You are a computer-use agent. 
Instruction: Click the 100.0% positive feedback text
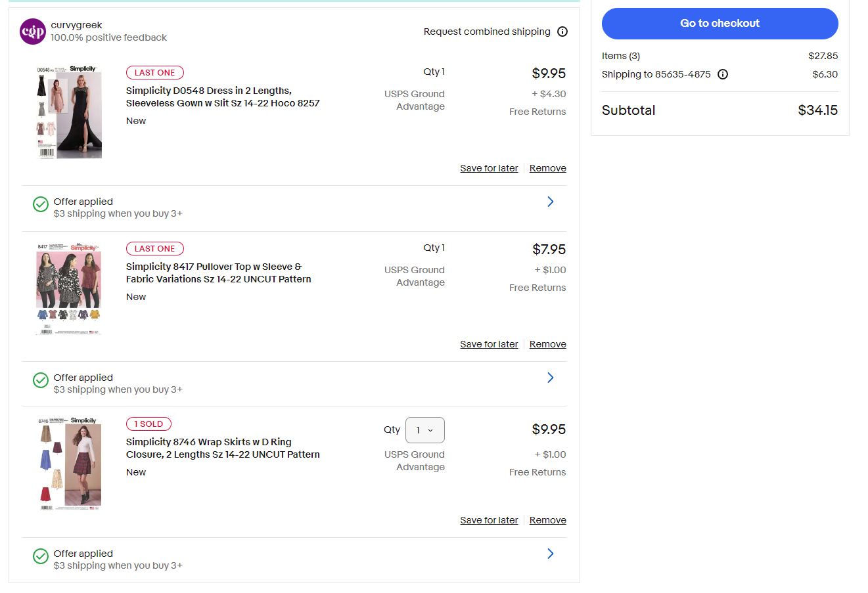click(x=109, y=37)
